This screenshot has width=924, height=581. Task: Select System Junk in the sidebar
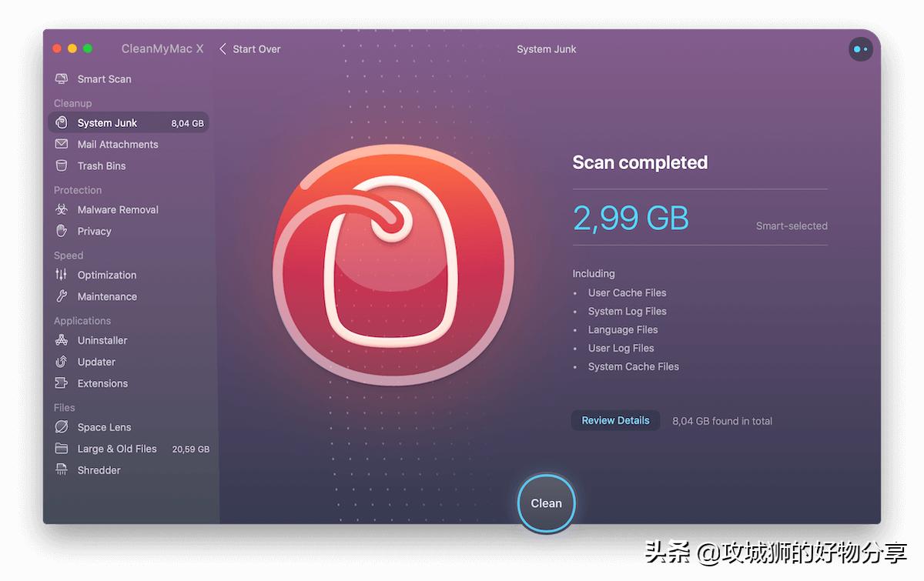point(128,123)
